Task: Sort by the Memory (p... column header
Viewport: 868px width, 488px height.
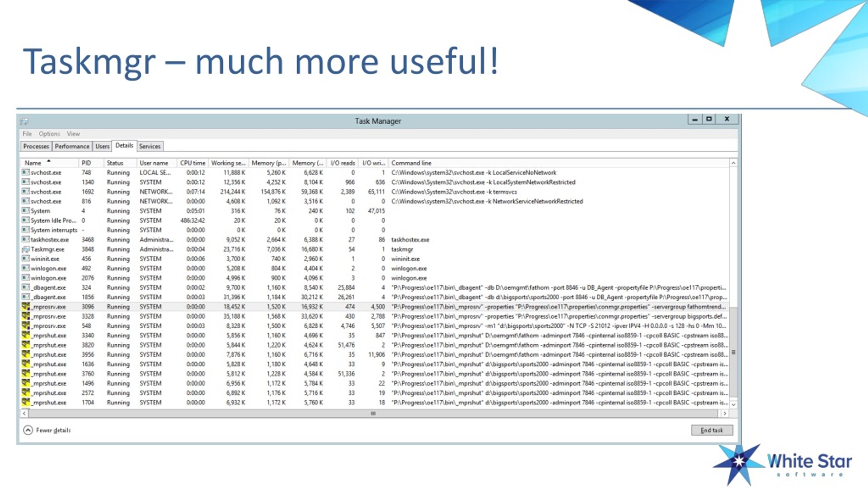Action: [x=269, y=163]
